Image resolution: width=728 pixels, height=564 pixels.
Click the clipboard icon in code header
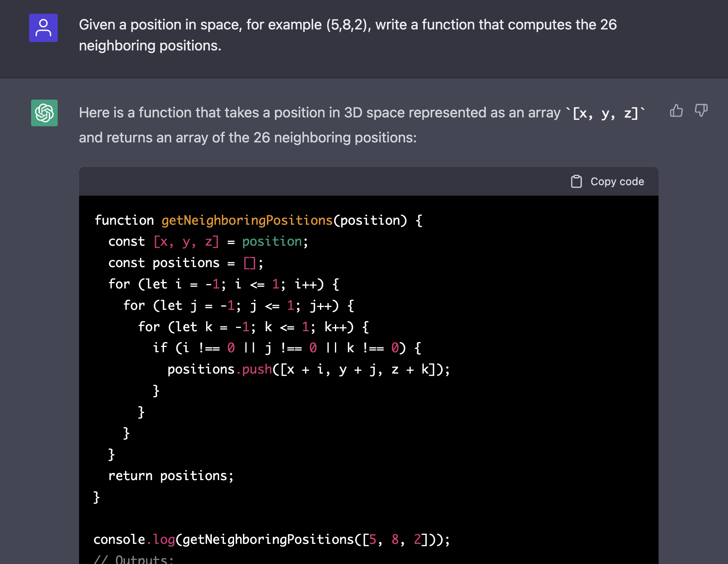tap(576, 182)
